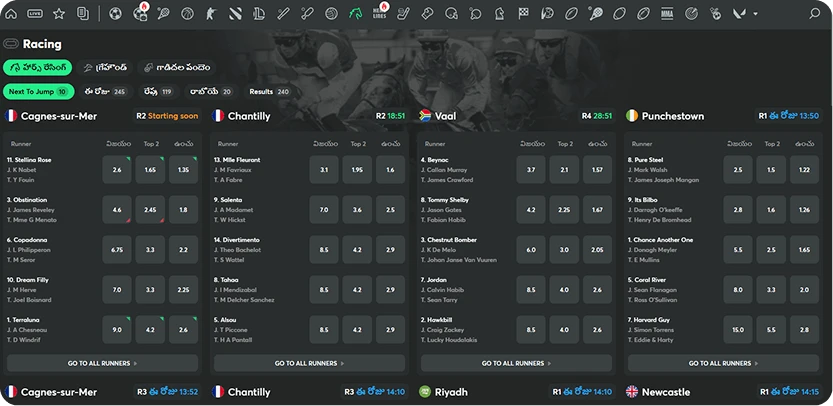Open the New Lines icon

[380, 13]
